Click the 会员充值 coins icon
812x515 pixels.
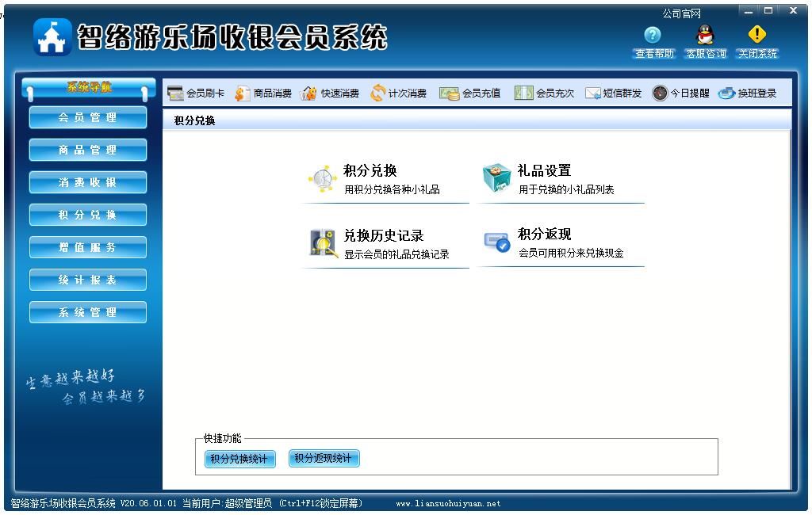[449, 93]
